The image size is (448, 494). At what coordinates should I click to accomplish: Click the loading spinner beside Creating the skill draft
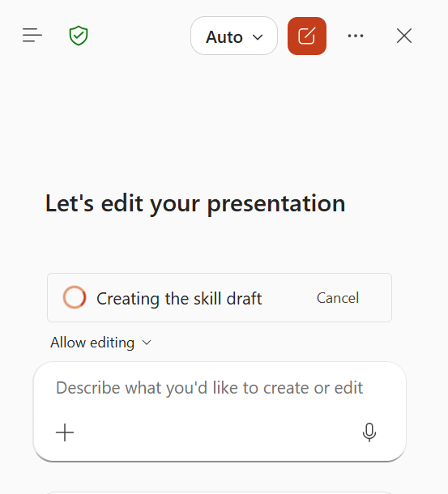75,297
